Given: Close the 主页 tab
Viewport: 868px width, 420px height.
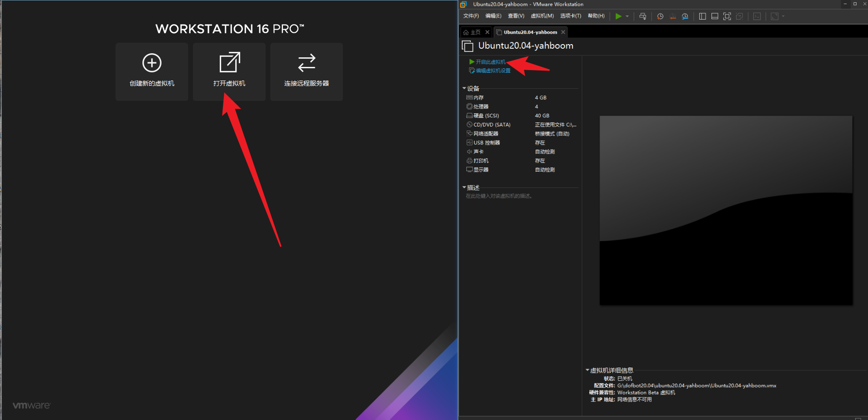Looking at the screenshot, I should point(487,32).
